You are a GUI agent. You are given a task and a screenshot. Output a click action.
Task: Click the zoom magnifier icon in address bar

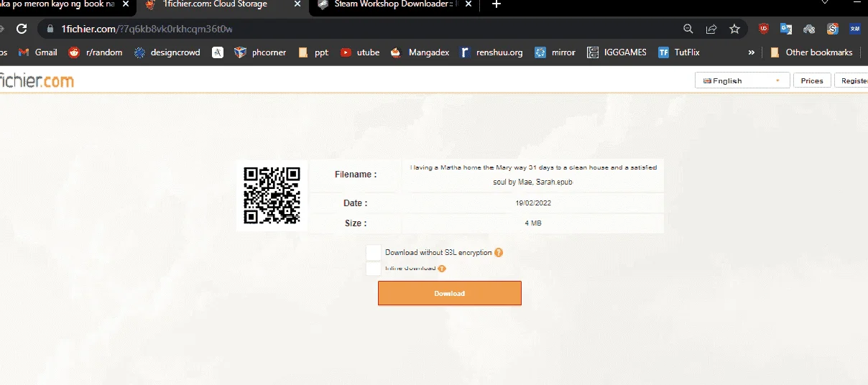[x=688, y=29]
